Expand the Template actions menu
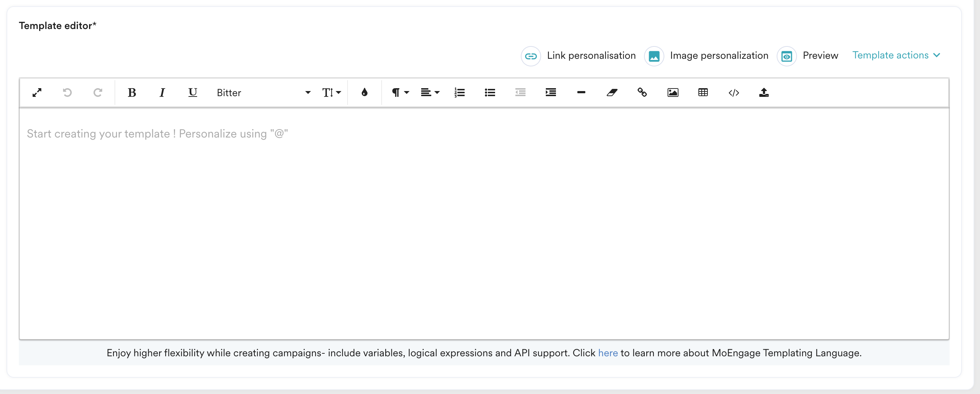This screenshot has height=394, width=980. click(896, 55)
